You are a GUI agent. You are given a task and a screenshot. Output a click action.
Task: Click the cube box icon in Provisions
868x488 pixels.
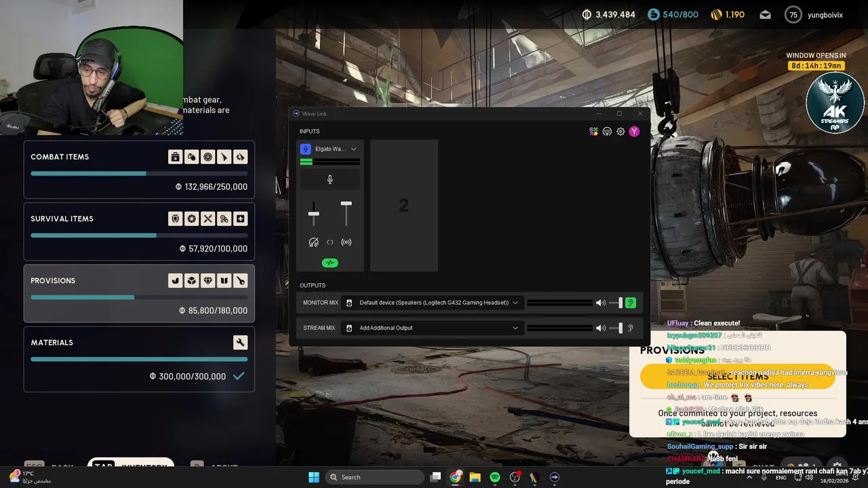coord(191,281)
